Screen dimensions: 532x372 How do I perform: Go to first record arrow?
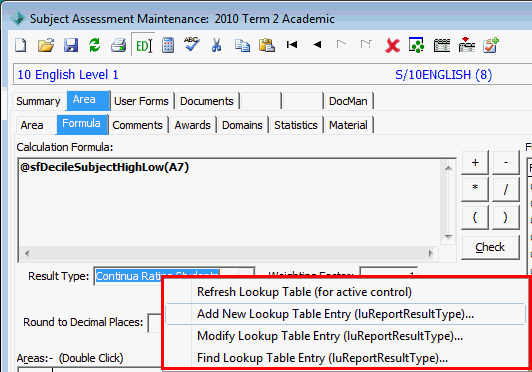pos(292,44)
